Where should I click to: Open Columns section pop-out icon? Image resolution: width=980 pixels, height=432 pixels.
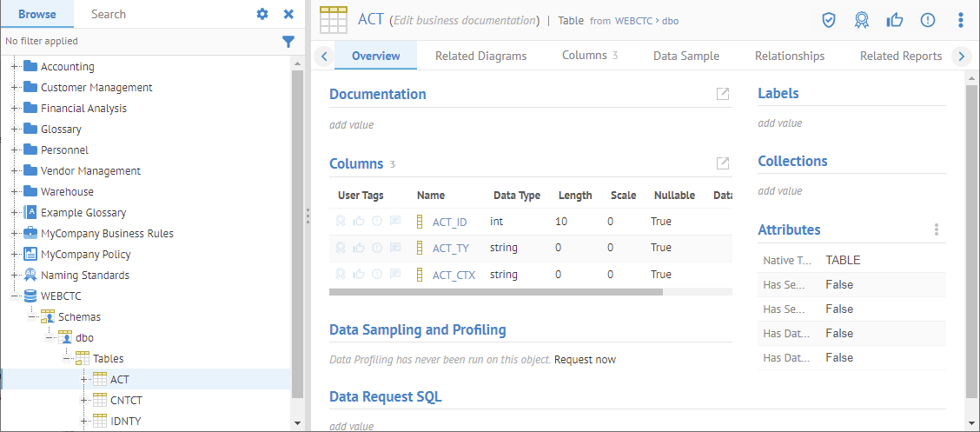723,163
